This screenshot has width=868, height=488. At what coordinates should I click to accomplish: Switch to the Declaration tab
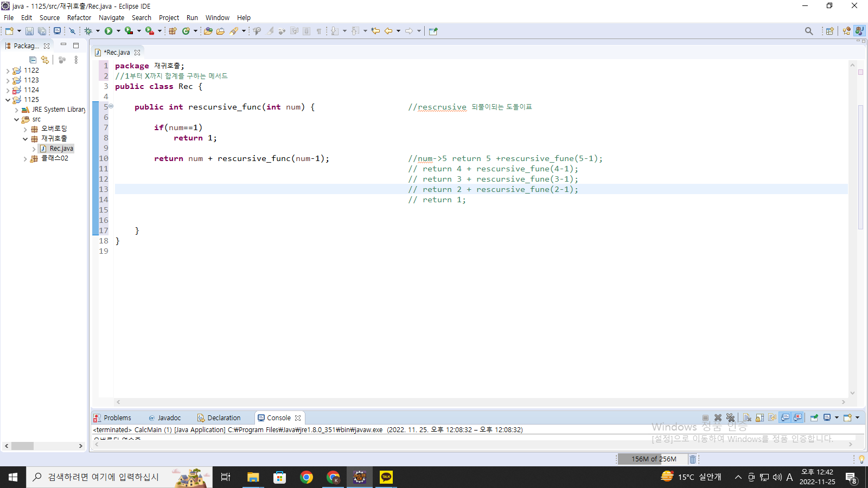click(219, 418)
